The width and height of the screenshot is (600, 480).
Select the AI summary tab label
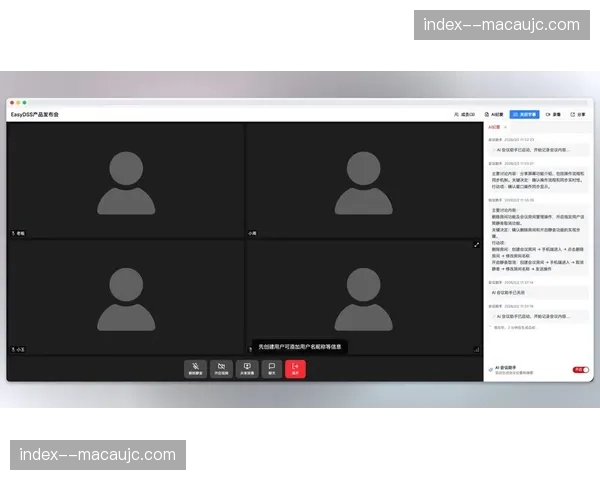click(x=495, y=128)
